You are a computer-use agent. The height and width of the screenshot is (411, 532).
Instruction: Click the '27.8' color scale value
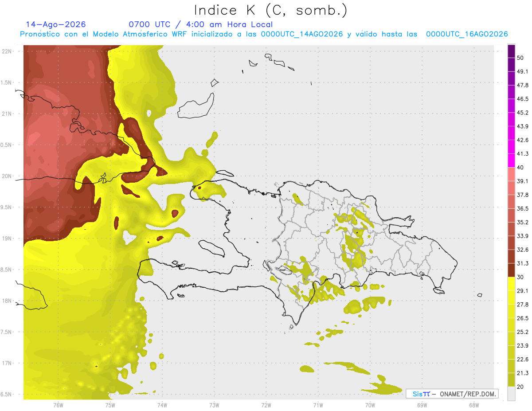pos(523,304)
